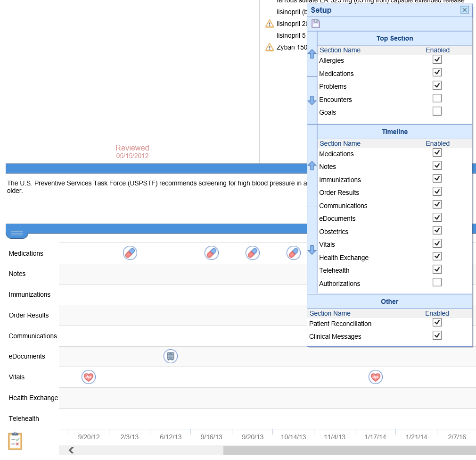Image resolution: width=476 pixels, height=460 pixels.
Task: Click the Order Results timeline row label
Action: (x=29, y=315)
